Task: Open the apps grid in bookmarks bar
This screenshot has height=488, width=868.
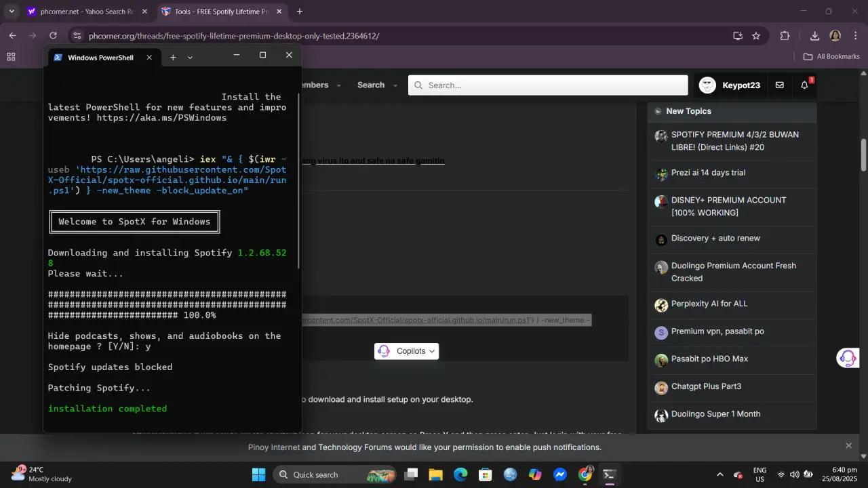Action: point(11,56)
